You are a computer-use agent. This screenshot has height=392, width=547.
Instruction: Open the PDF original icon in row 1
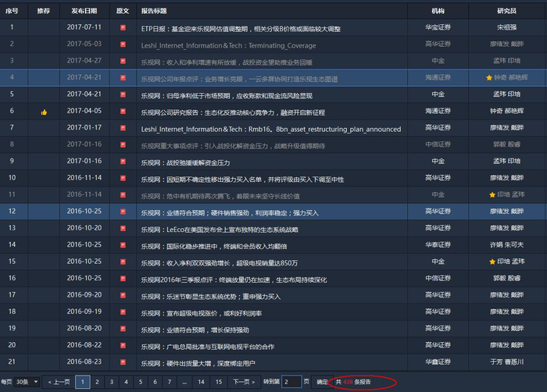tap(123, 27)
